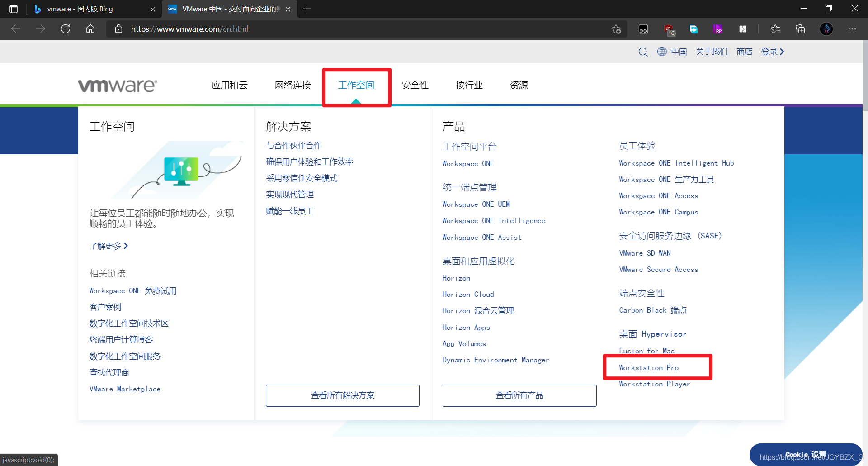The width and height of the screenshot is (868, 466).
Task: Click the browser back arrow
Action: 16,29
